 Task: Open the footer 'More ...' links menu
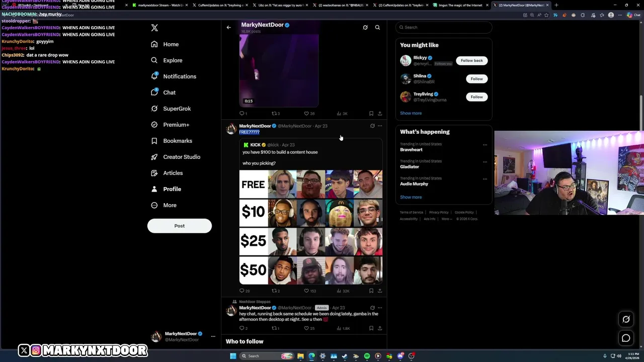tap(446, 219)
